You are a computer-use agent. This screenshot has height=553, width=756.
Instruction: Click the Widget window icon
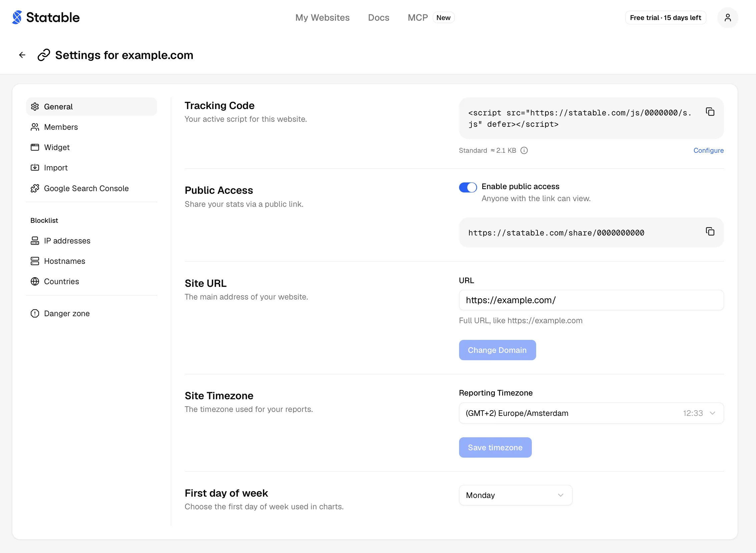click(x=35, y=147)
